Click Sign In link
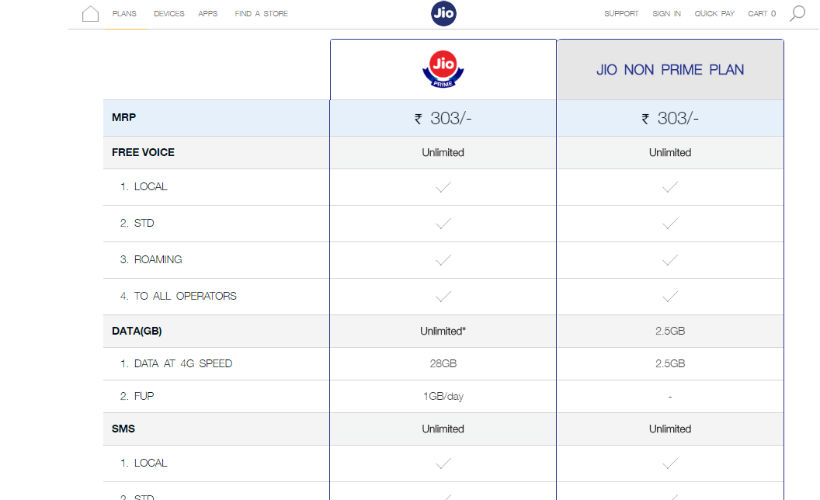820x500 pixels. coord(666,14)
